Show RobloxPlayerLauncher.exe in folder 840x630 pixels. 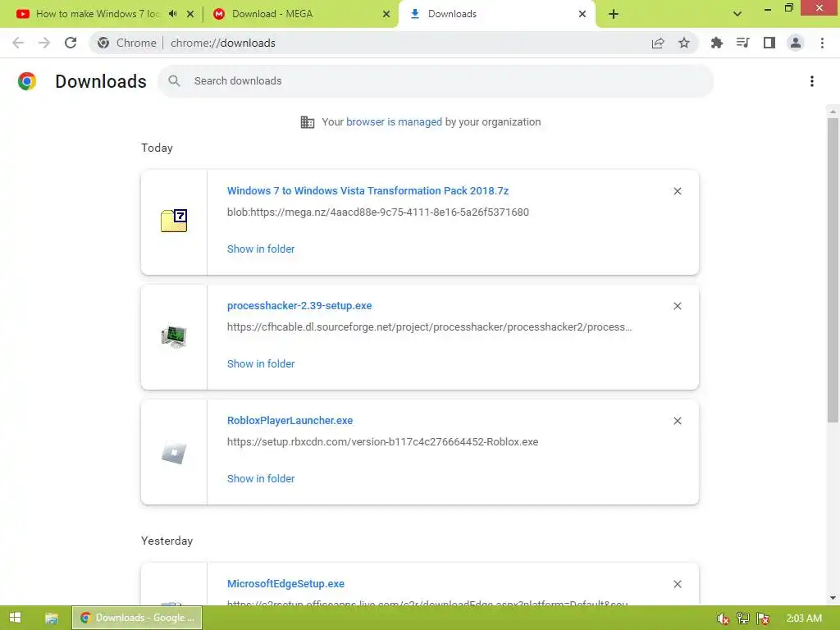(x=260, y=479)
